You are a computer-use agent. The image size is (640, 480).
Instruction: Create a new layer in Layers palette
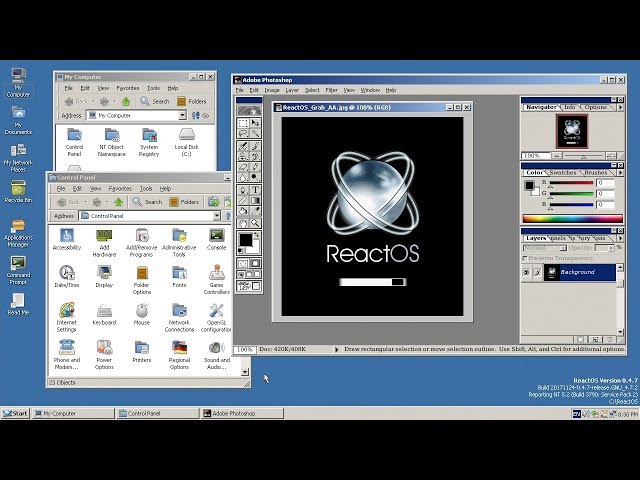[x=595, y=340]
